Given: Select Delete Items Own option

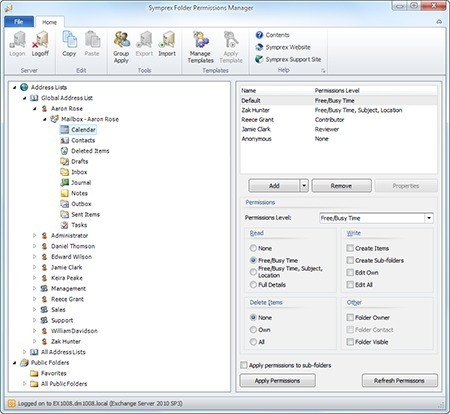Looking at the screenshot, I should pos(253,330).
